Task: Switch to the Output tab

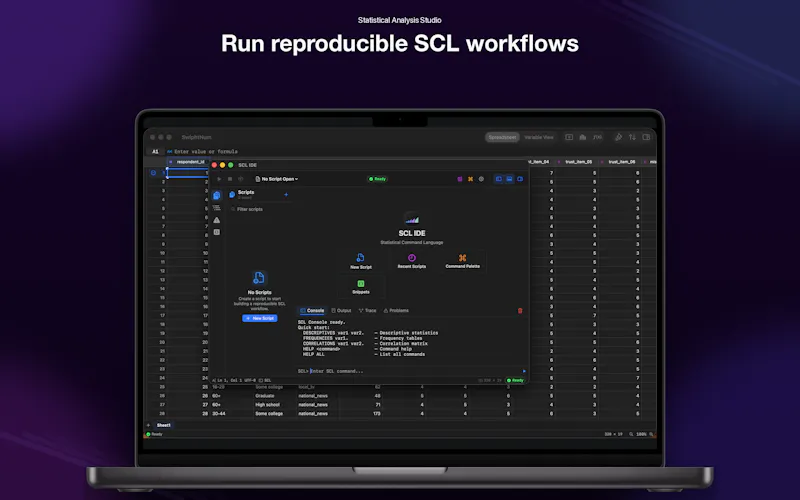Action: pos(341,311)
